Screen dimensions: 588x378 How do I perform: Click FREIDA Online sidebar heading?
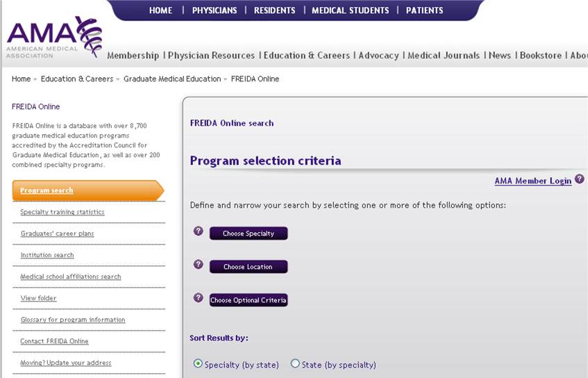pos(35,106)
